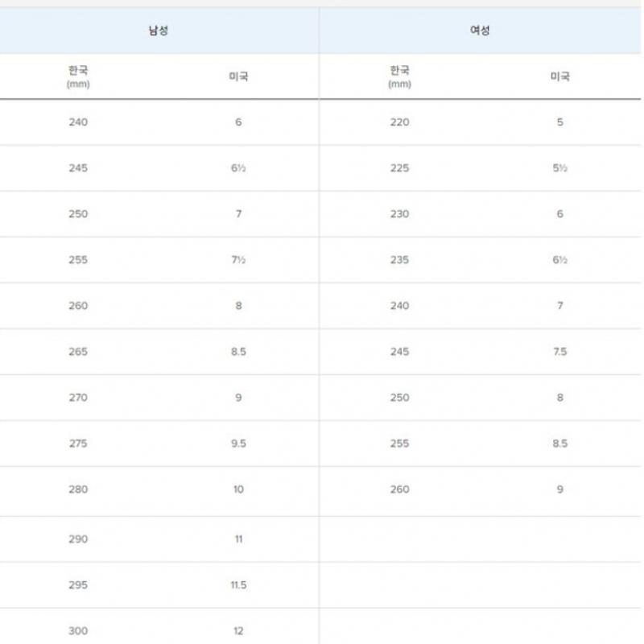Click women's Korean size 235 cell
Screen dimensions: 644x644
[399, 260]
